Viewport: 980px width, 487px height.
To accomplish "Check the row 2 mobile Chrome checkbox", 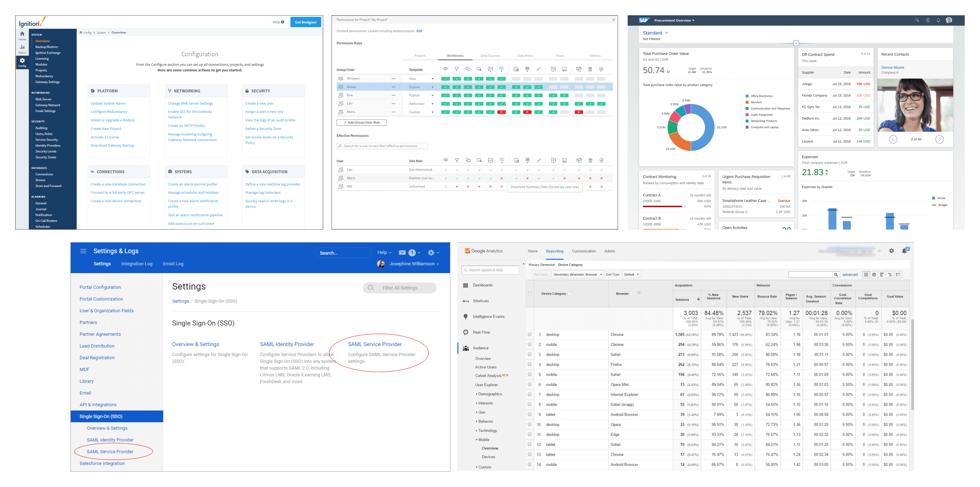I will 530,344.
